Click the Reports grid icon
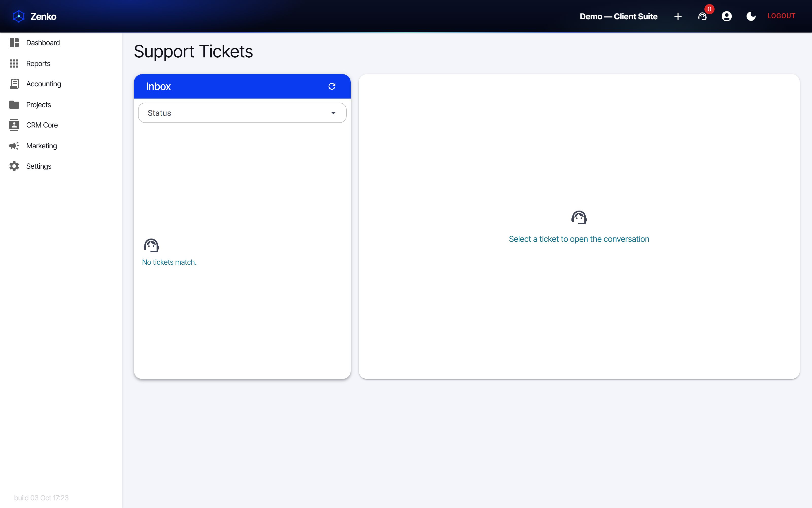Viewport: 812px width, 508px height. (14, 63)
